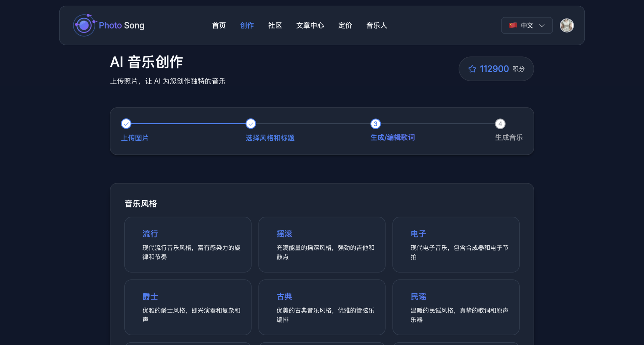Open the 音乐人 page link
Screen dimensions: 644x345
pyautogui.click(x=376, y=26)
